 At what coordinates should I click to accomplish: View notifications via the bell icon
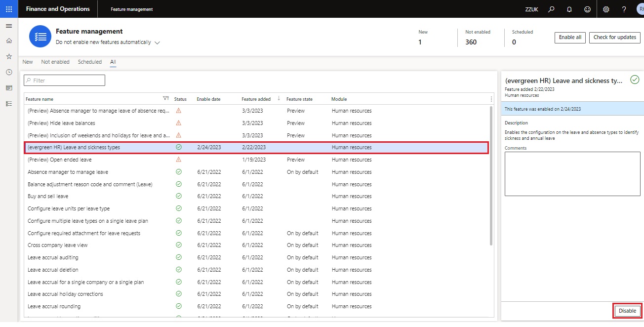click(569, 9)
